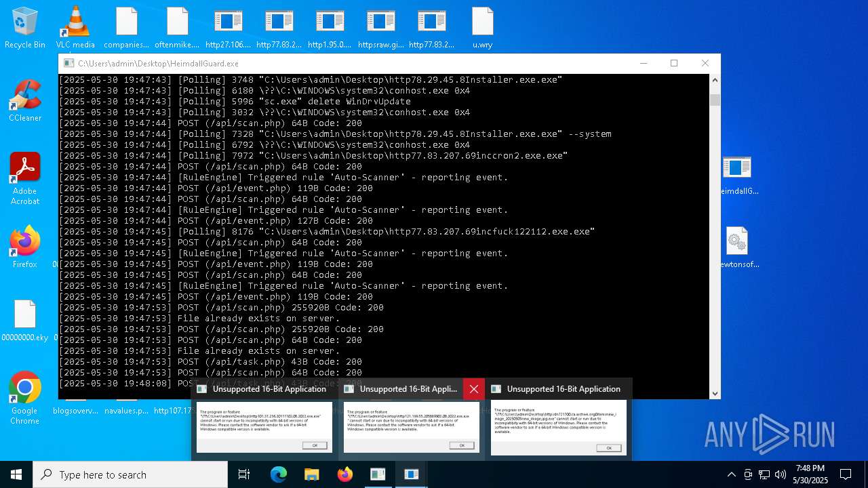The image size is (868, 488).
Task: Open Firefox from the taskbar
Action: coord(344,474)
